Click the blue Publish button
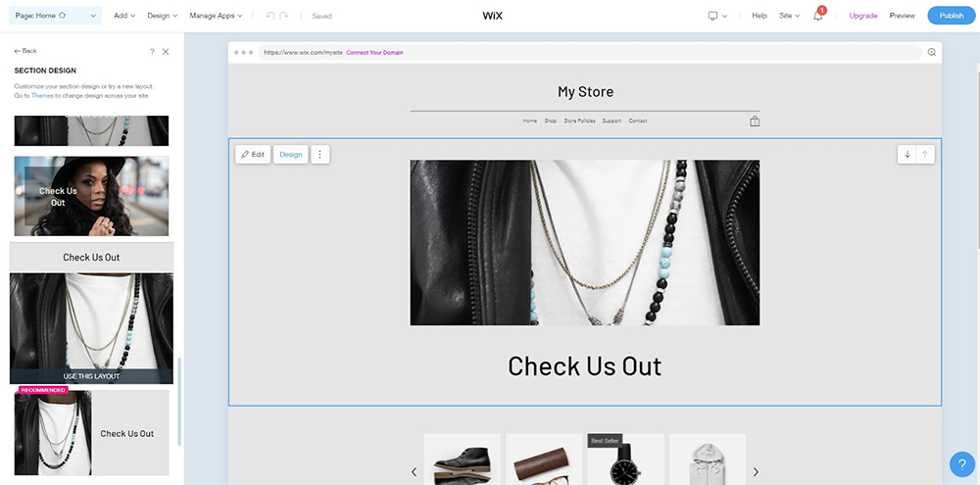 951,16
